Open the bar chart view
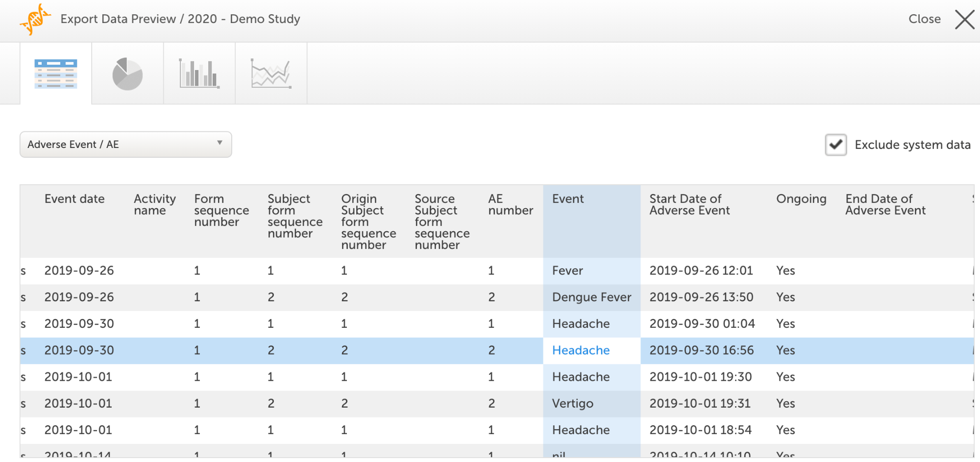Viewport: 980px width, 462px height. click(199, 74)
